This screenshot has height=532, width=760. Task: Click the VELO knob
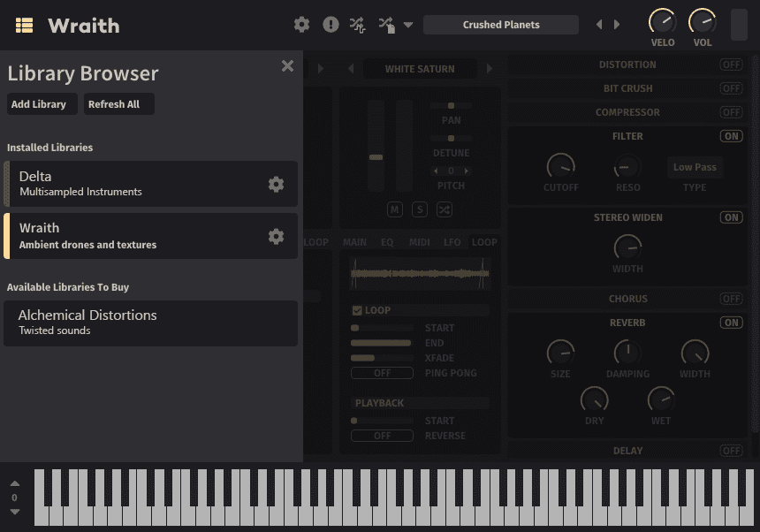662,22
